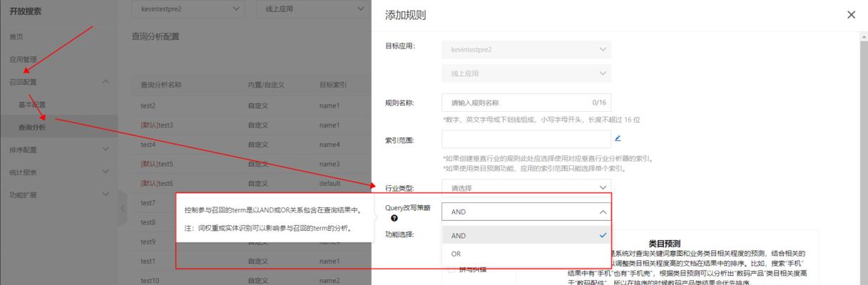Expand the 排序配置 sidebar section
The width and height of the screenshot is (868, 285).
pos(106,149)
